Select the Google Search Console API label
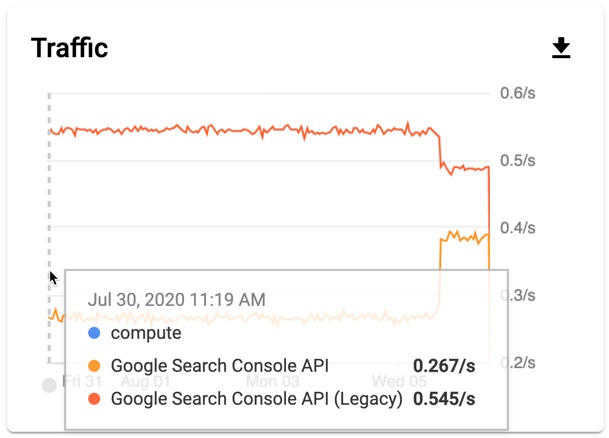 coord(219,366)
